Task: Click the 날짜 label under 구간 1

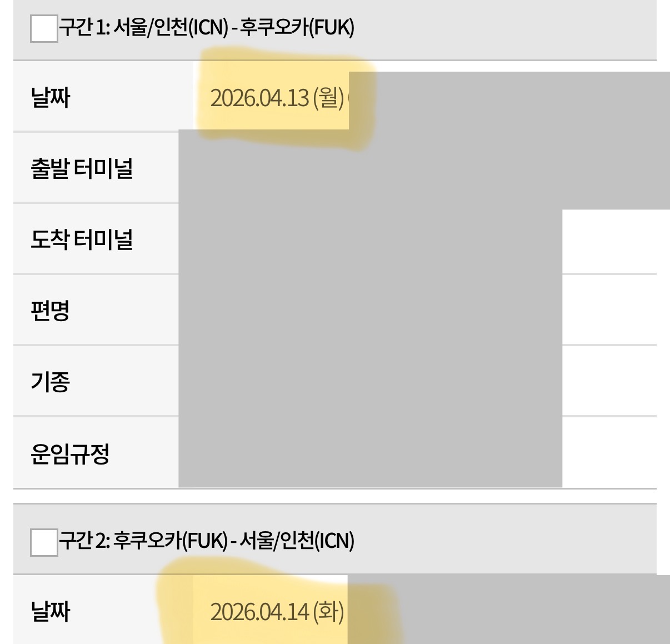Action: 51,98
